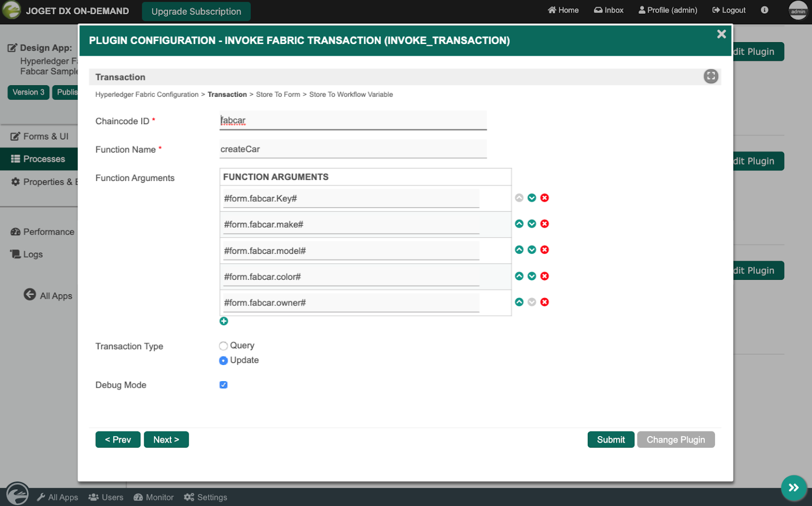This screenshot has height=506, width=812.
Task: Open the Inbox
Action: (608, 10)
